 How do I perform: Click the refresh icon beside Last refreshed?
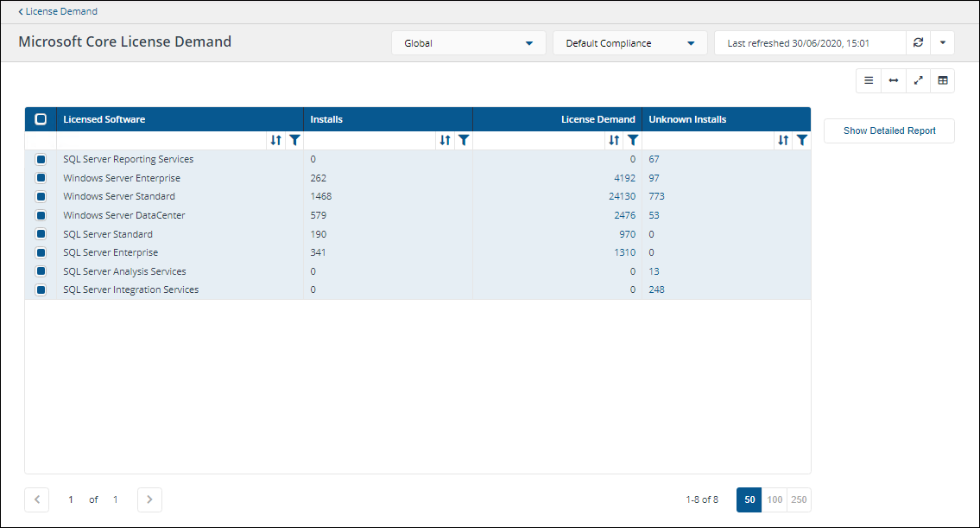(x=918, y=43)
